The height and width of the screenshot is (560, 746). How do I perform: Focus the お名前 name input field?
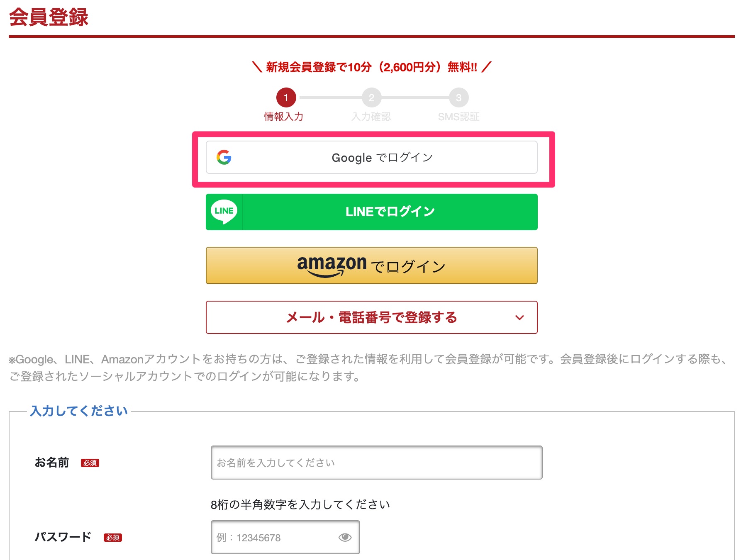[376, 463]
